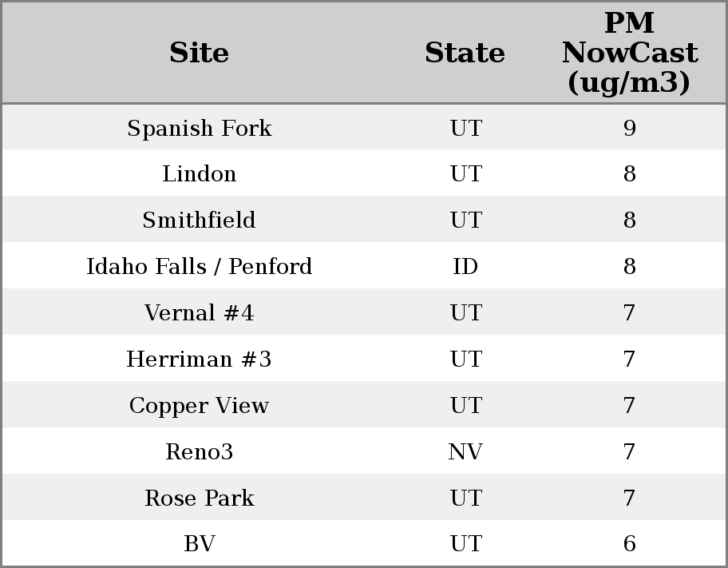The height and width of the screenshot is (568, 728).
Task: Select Spanish Fork's PM value 9
Action: pyautogui.click(x=629, y=128)
